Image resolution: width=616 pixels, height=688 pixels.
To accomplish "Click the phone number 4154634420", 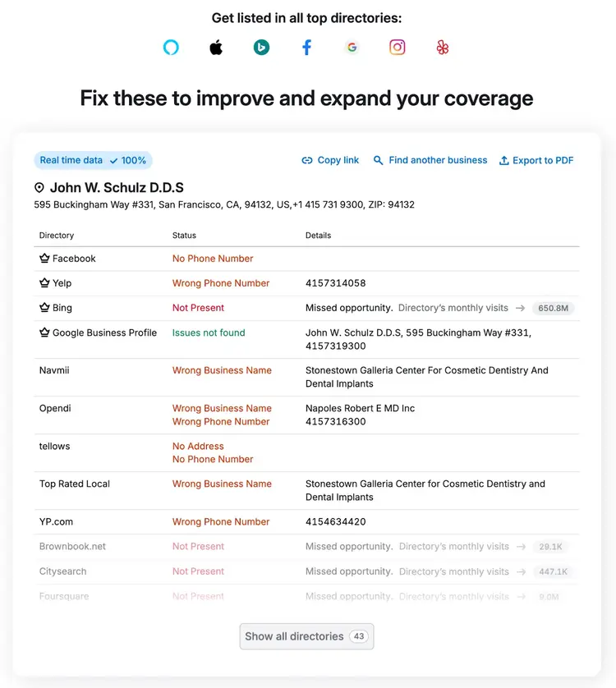I will [335, 521].
